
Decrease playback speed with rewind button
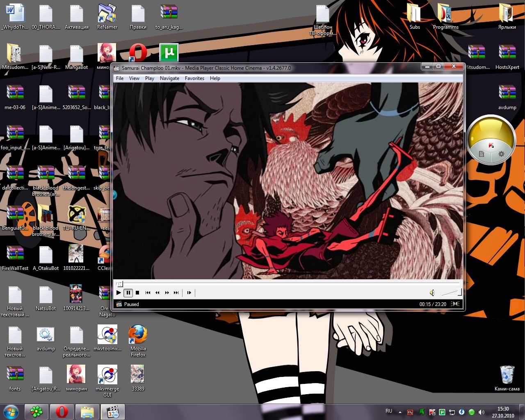pyautogui.click(x=157, y=292)
